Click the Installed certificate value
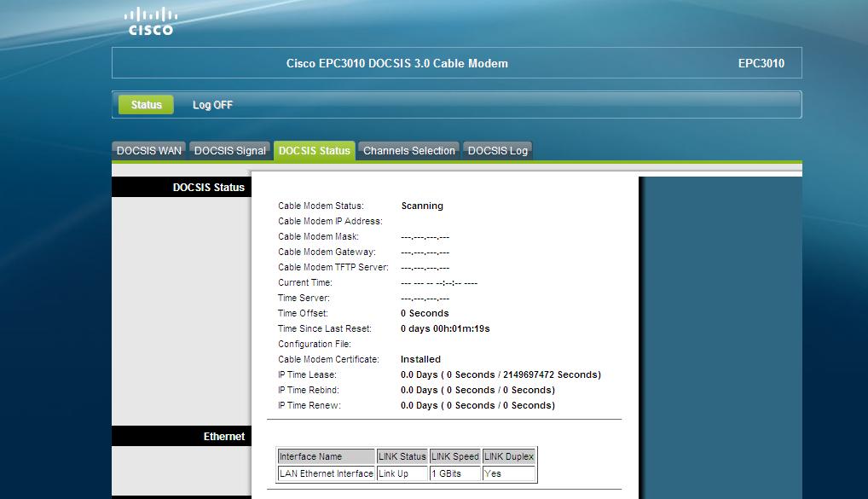This screenshot has width=868, height=499. tap(420, 359)
